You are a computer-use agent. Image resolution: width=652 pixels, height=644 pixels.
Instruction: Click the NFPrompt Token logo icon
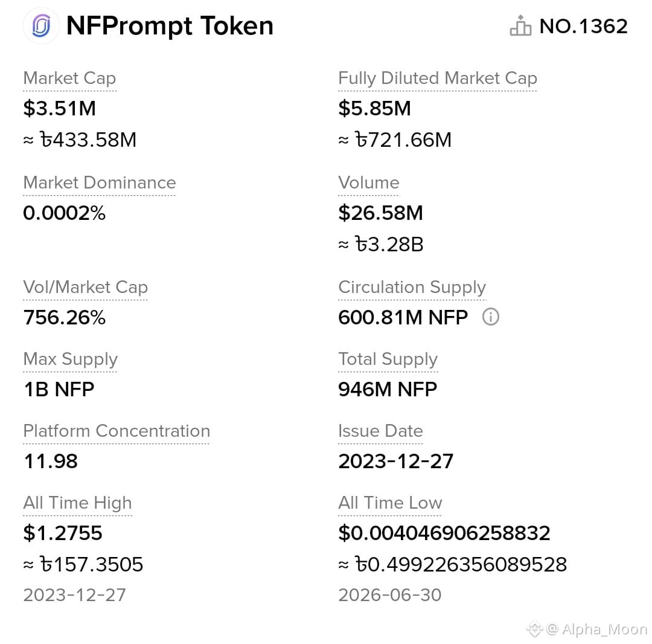click(41, 26)
